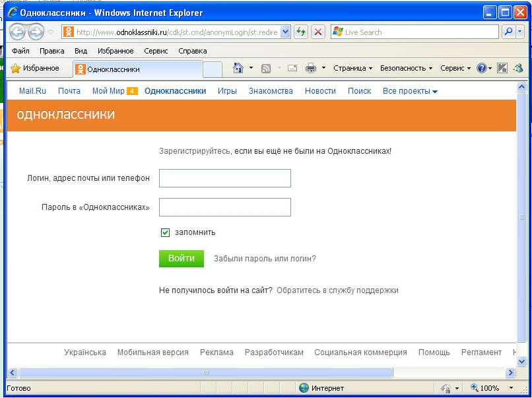Toggle the запомнить checkbox
This screenshot has width=532, height=398.
coord(165,232)
